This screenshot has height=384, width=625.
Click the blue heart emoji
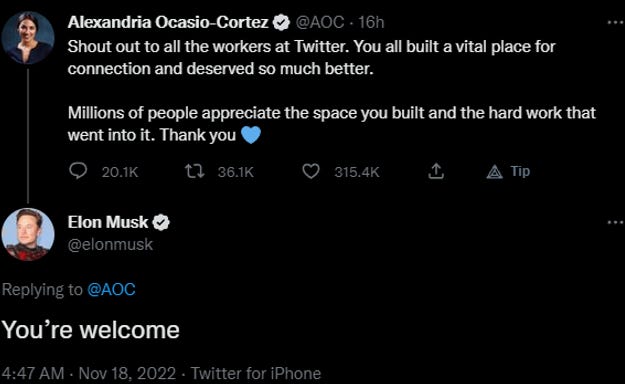251,135
